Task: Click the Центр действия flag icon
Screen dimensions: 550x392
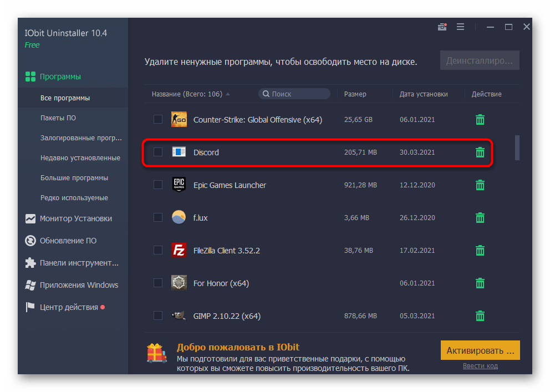Action: 31,307
